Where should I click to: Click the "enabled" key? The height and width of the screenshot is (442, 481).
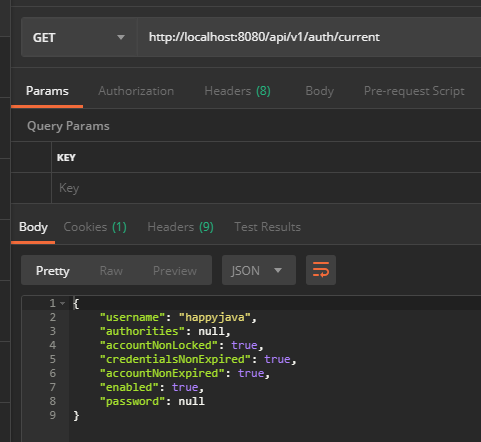(x=129, y=387)
